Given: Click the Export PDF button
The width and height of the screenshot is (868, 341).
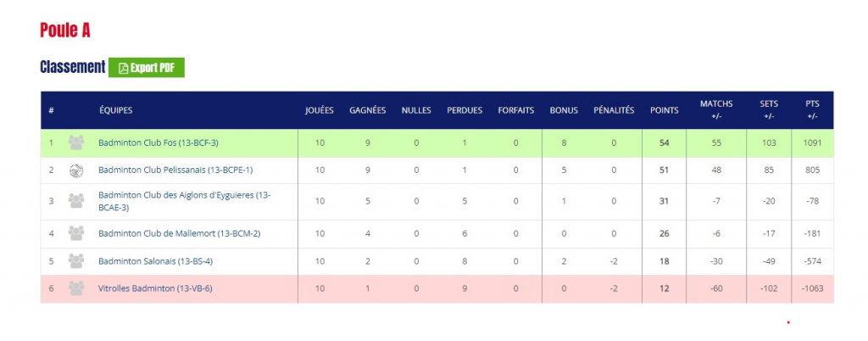Looking at the screenshot, I should coord(146,68).
